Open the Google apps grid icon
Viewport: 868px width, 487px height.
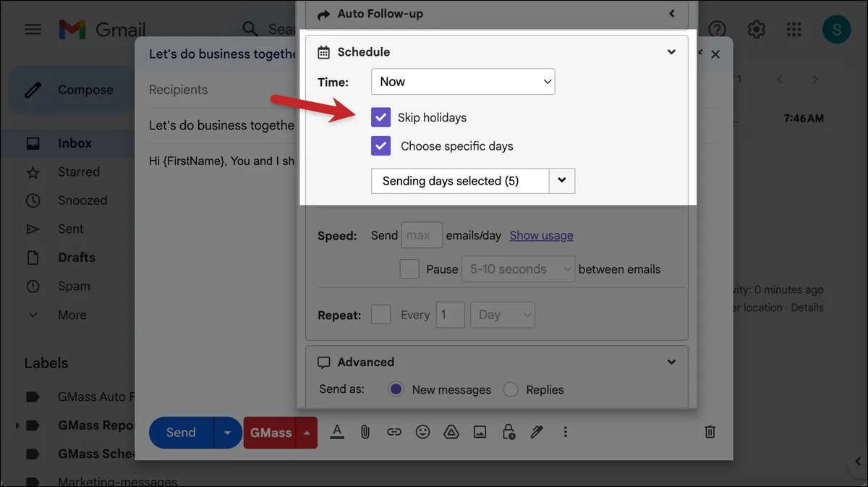pos(794,29)
